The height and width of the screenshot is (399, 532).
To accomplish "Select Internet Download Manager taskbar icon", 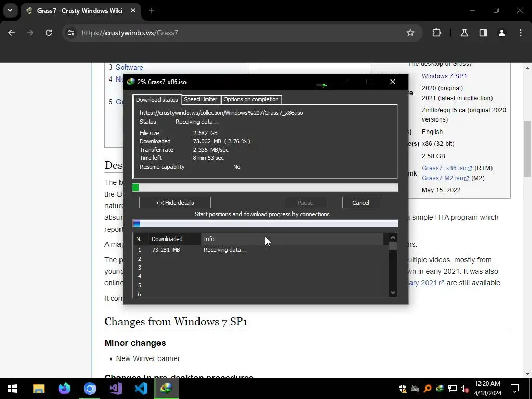I will click(x=166, y=389).
